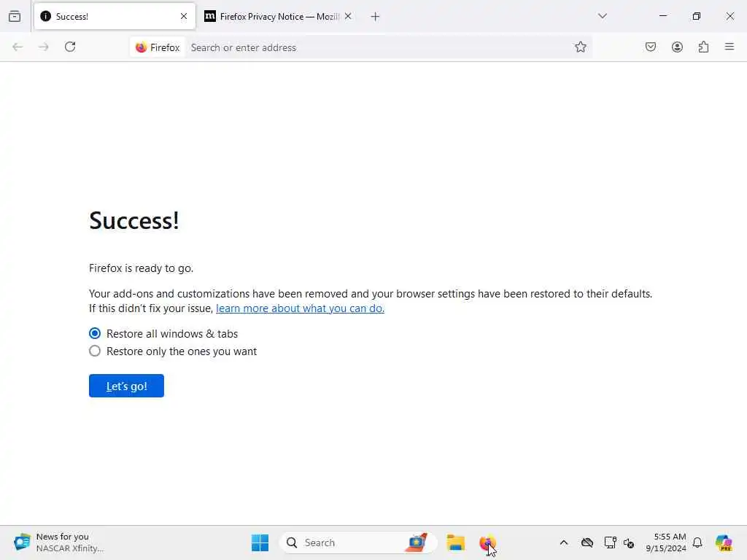Go back one page
747x560 pixels.
tap(18, 47)
